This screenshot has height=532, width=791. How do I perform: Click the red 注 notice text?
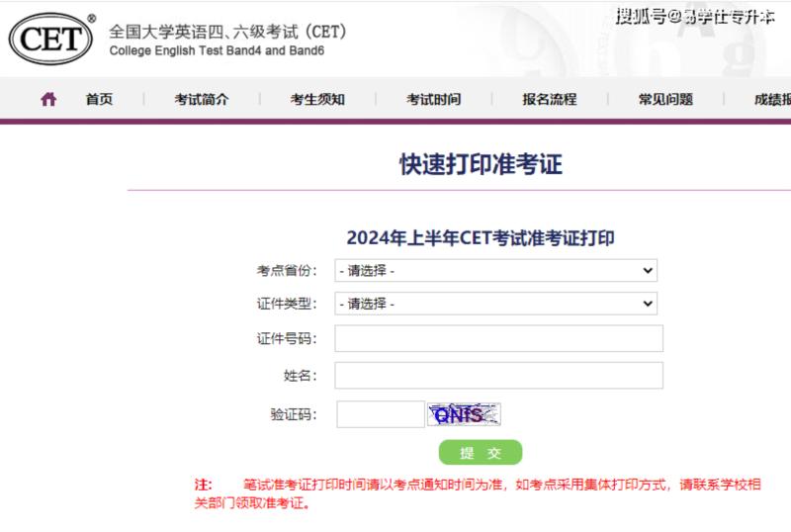(478, 493)
